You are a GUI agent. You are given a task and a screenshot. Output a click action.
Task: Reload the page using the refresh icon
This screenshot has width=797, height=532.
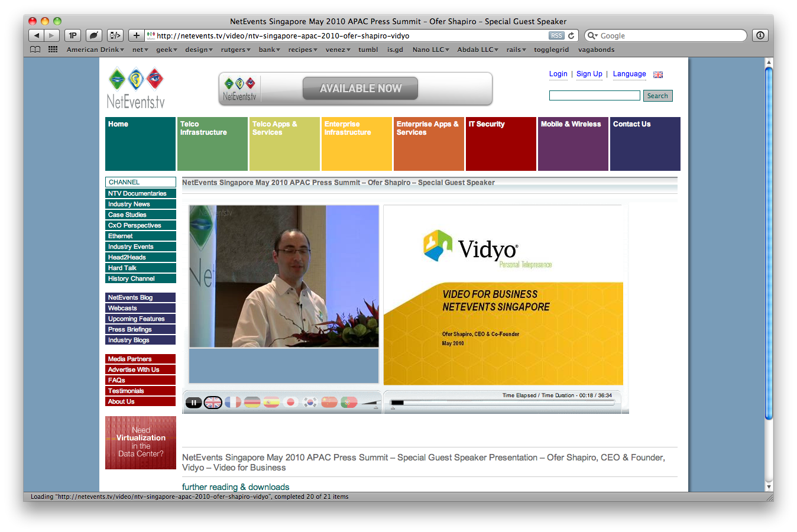click(571, 35)
